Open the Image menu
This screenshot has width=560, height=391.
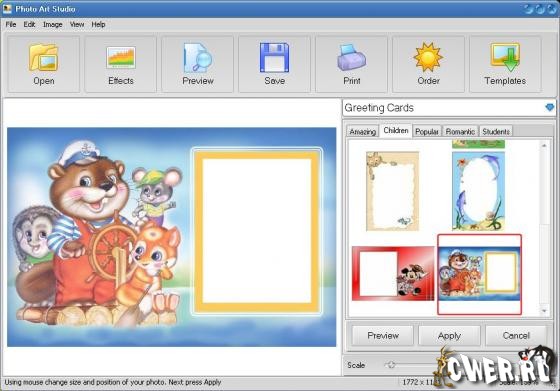(x=52, y=24)
